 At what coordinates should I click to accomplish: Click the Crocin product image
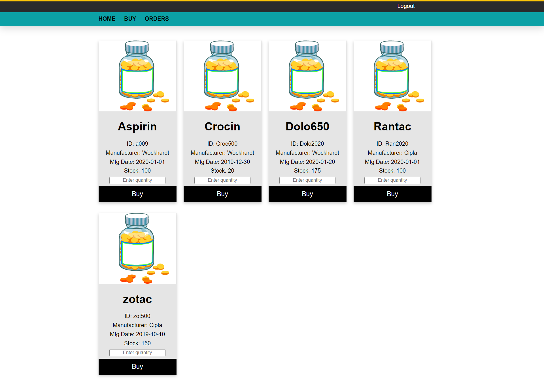pos(222,75)
